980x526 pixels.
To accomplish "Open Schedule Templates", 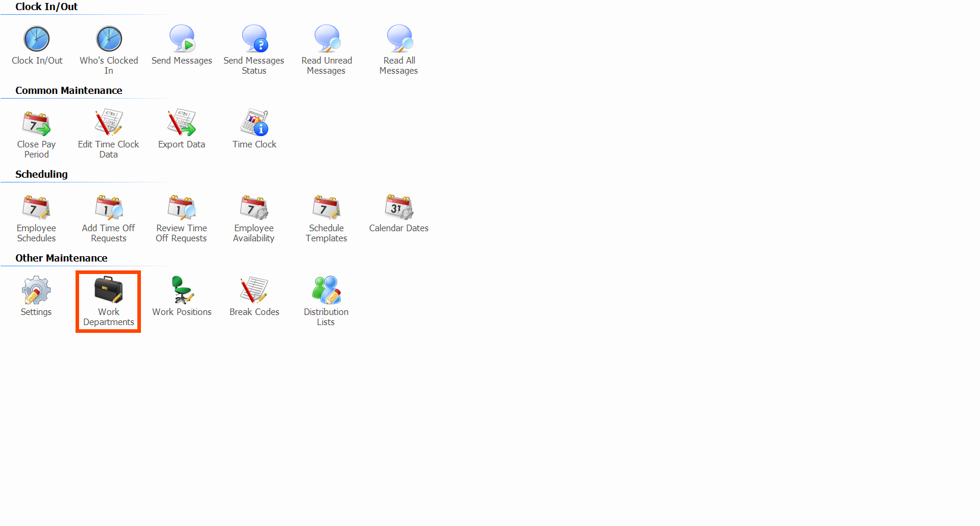I will pos(326,218).
